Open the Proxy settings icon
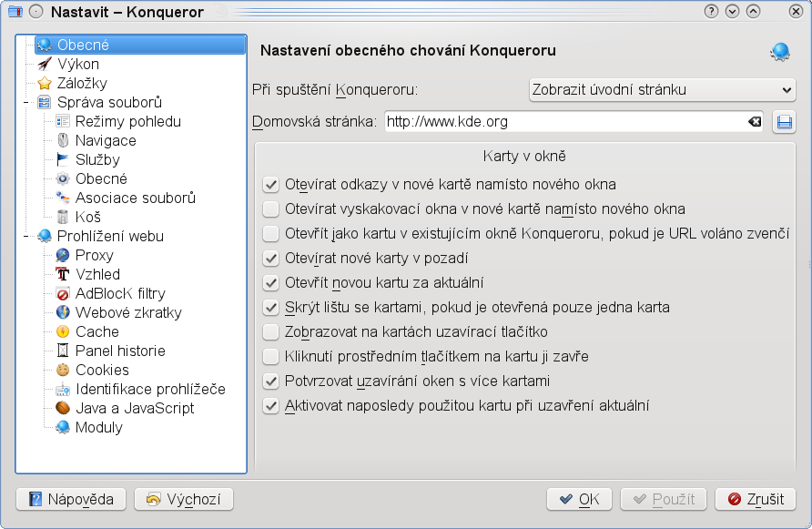812x529 pixels. [x=63, y=255]
